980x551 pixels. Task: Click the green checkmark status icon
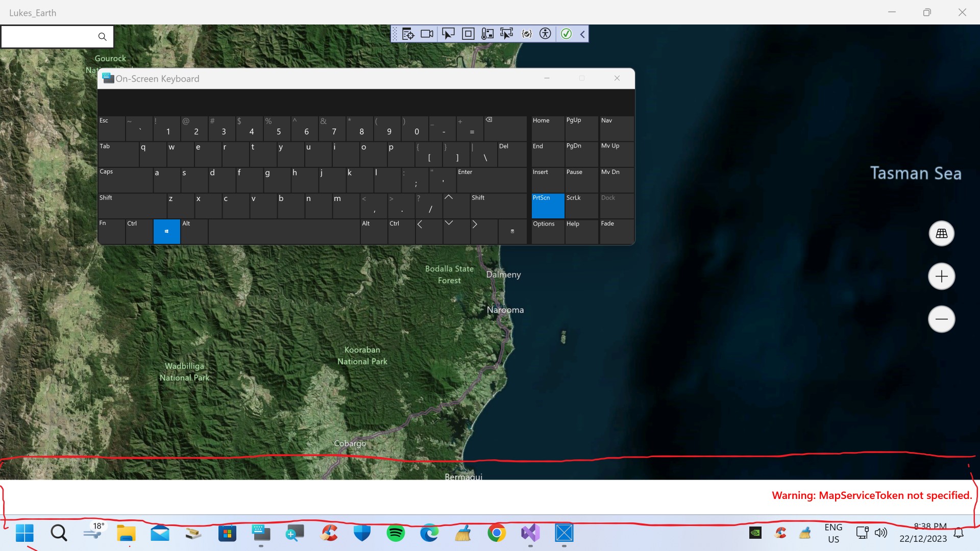point(566,34)
